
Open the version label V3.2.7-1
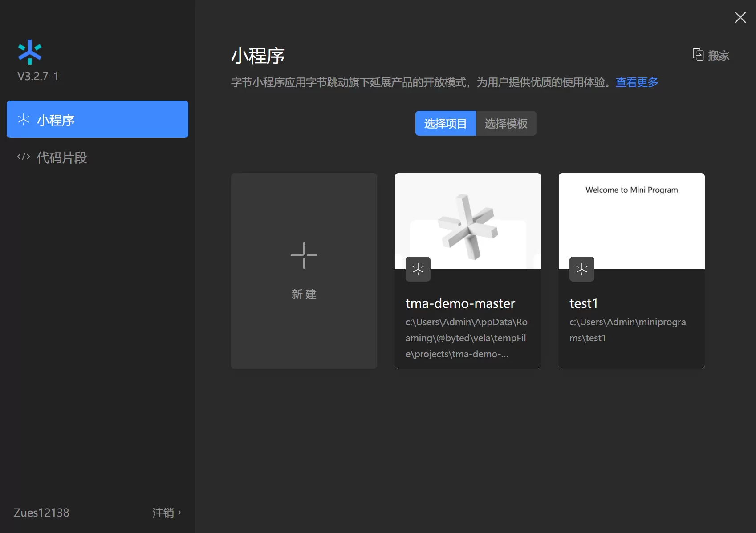coord(38,76)
